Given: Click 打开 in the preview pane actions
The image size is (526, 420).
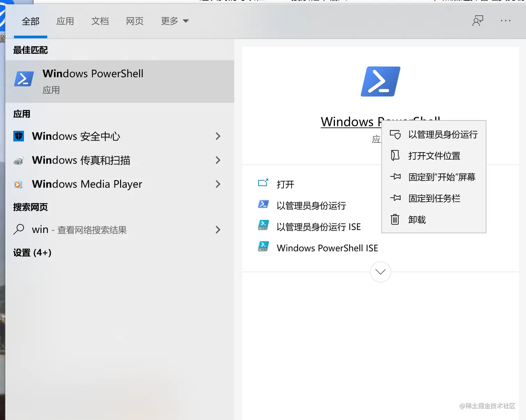Looking at the screenshot, I should pos(285,184).
